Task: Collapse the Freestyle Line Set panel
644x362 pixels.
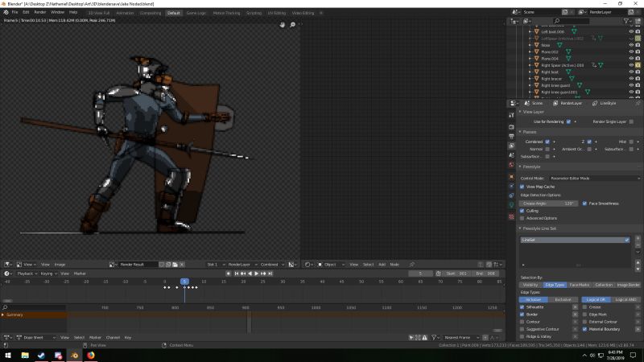Action: [x=520, y=228]
